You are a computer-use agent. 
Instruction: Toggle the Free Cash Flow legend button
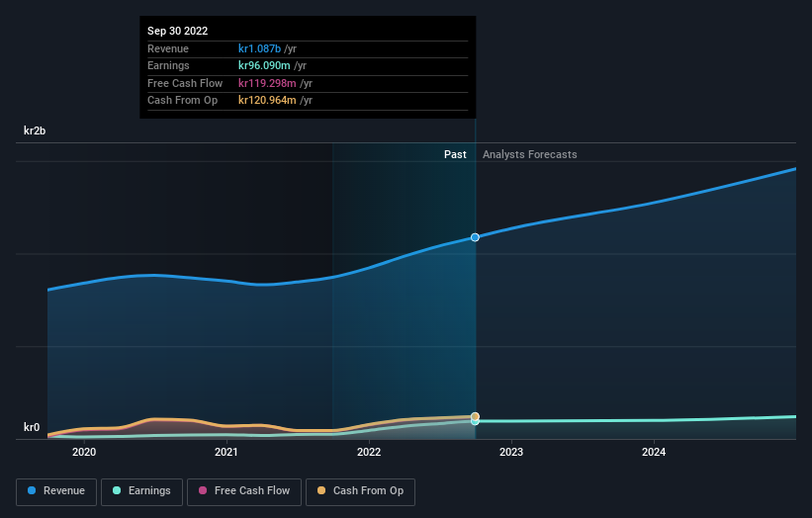(244, 491)
